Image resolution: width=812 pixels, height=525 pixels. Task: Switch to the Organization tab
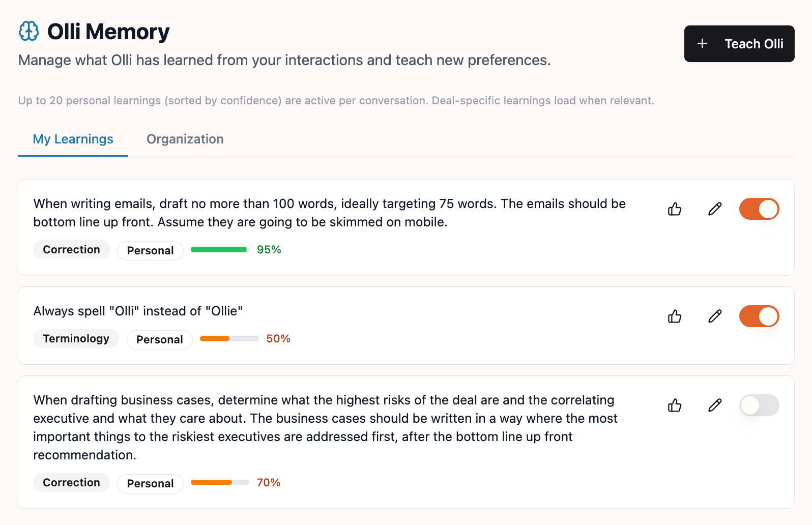click(x=185, y=139)
